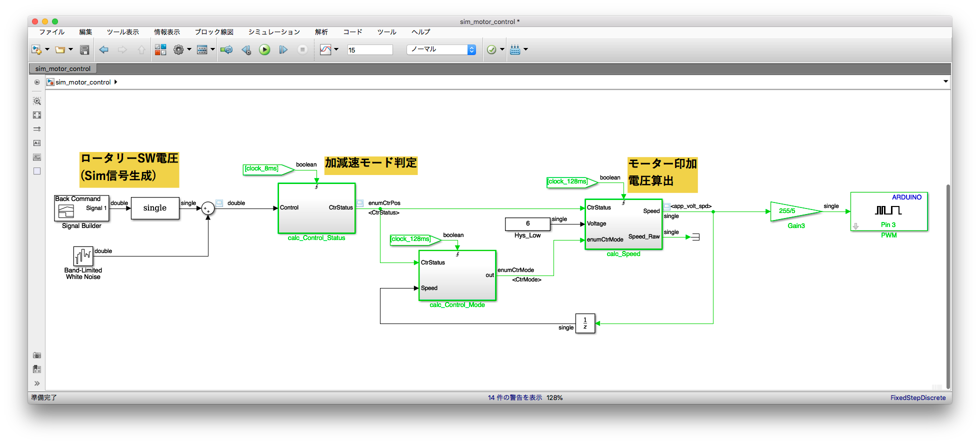Screen dimensions: 980x444
Task: Select the ARDUINO PWM block
Action: tap(889, 211)
